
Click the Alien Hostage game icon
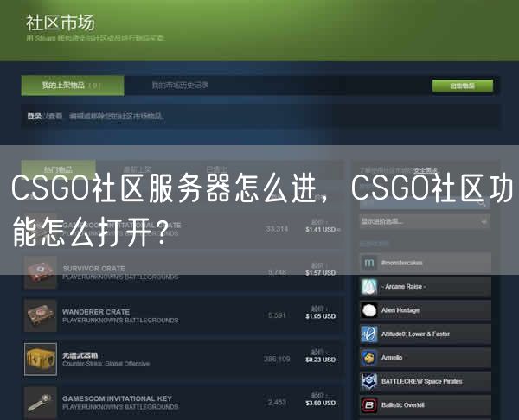[x=369, y=310]
